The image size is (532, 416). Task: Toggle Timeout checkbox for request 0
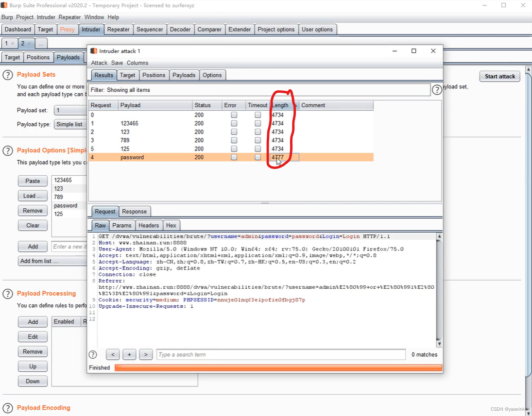(x=258, y=115)
